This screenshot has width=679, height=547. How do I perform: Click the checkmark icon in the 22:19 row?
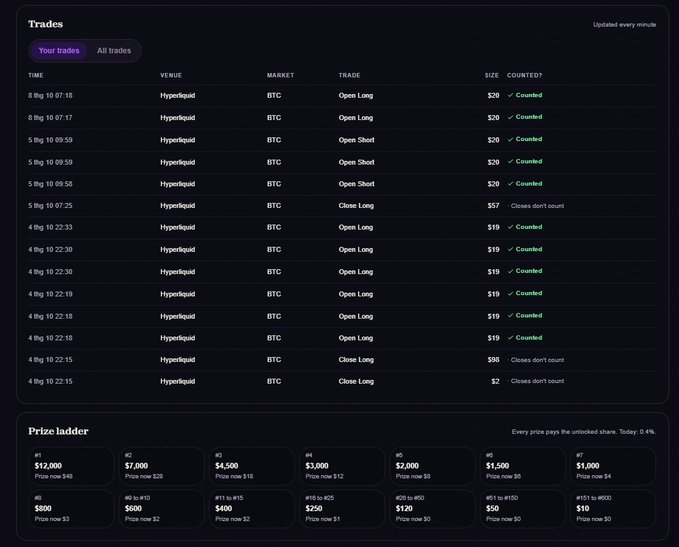click(511, 293)
